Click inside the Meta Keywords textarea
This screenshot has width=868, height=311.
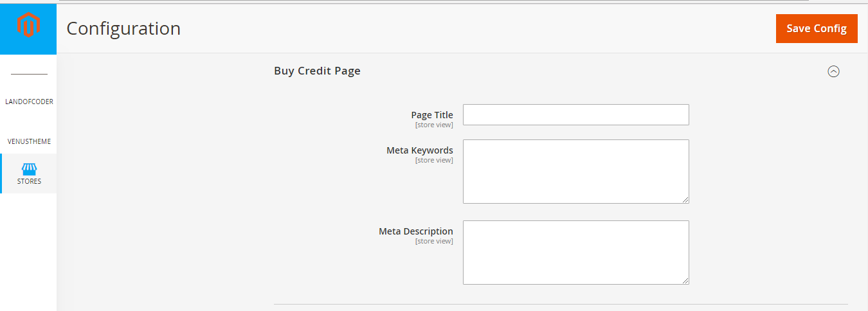[575, 171]
